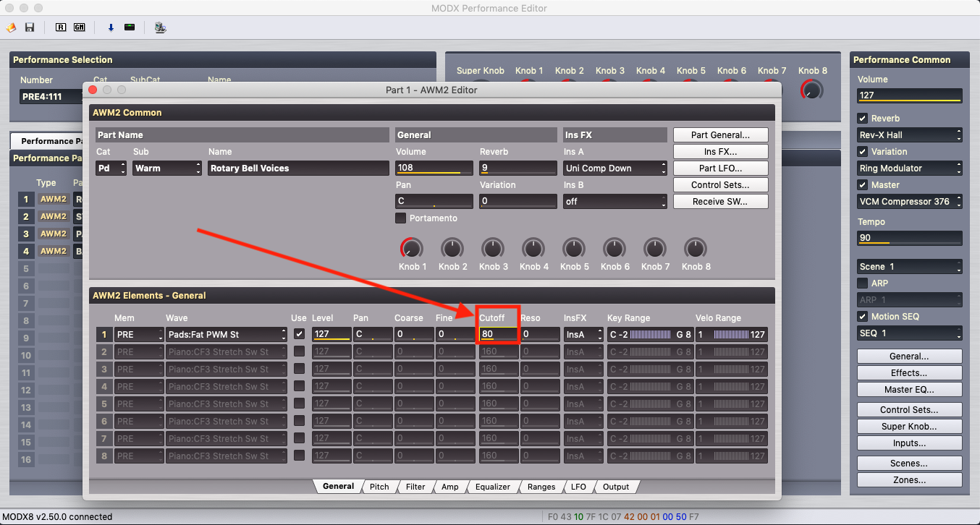Disable Reverb in Performance Common
Image resolution: width=980 pixels, height=525 pixels.
point(863,119)
